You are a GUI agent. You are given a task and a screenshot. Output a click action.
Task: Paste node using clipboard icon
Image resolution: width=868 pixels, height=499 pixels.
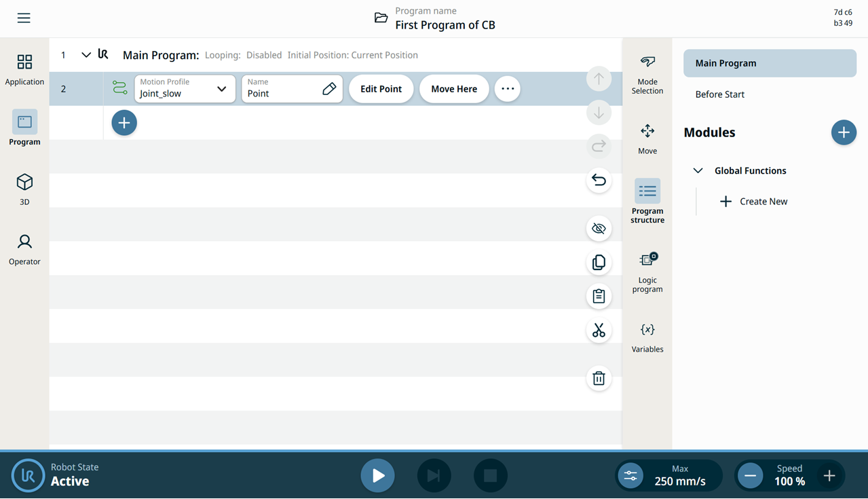pyautogui.click(x=599, y=296)
